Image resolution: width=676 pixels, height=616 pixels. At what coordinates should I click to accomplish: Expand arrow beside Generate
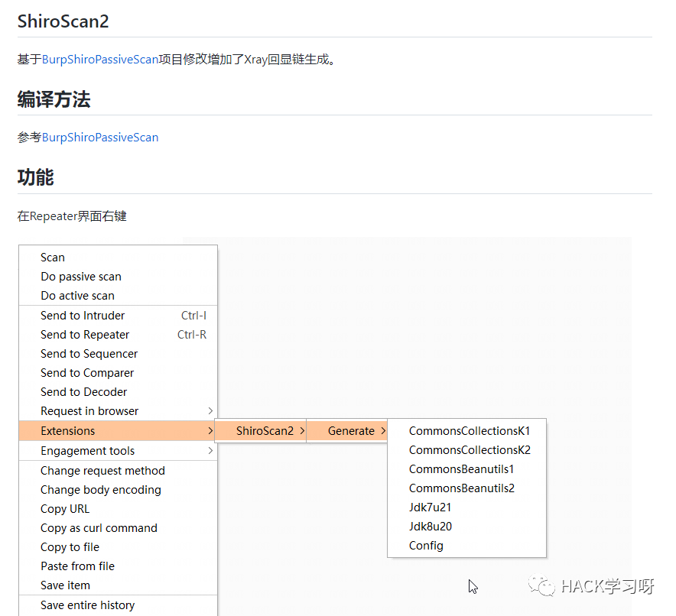click(x=383, y=431)
